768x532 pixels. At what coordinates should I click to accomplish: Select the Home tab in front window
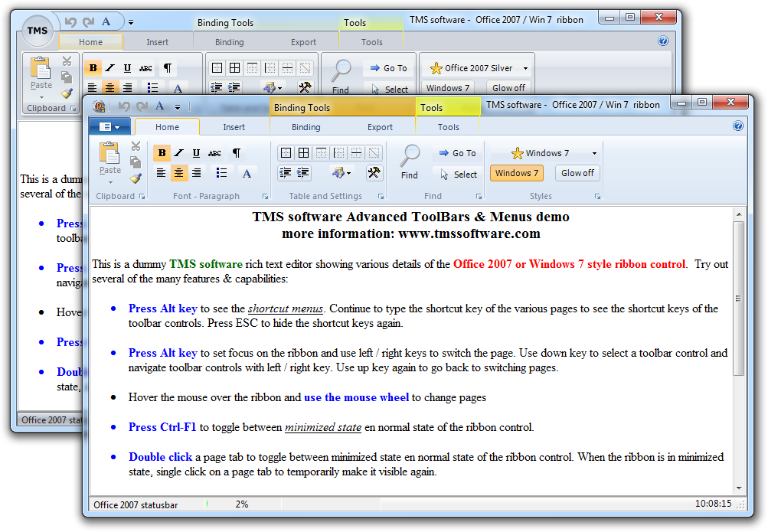click(167, 127)
